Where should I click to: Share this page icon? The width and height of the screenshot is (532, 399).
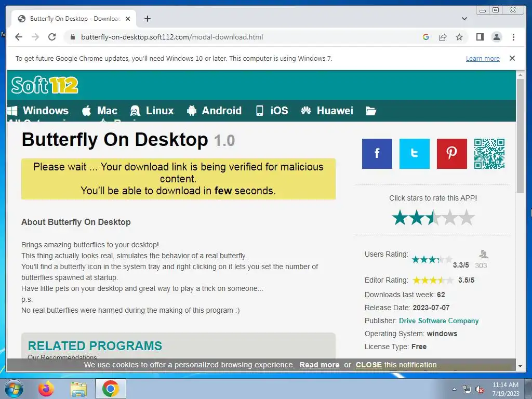pos(443,37)
